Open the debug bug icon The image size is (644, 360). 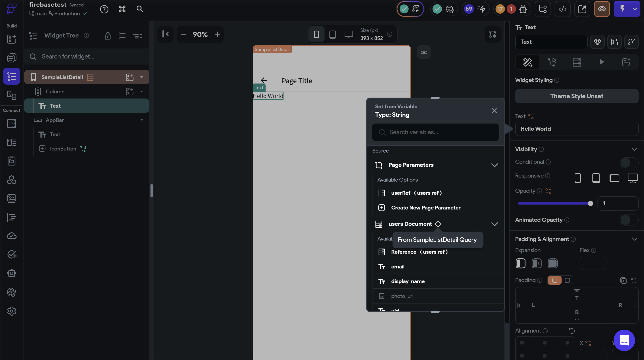click(x=523, y=9)
